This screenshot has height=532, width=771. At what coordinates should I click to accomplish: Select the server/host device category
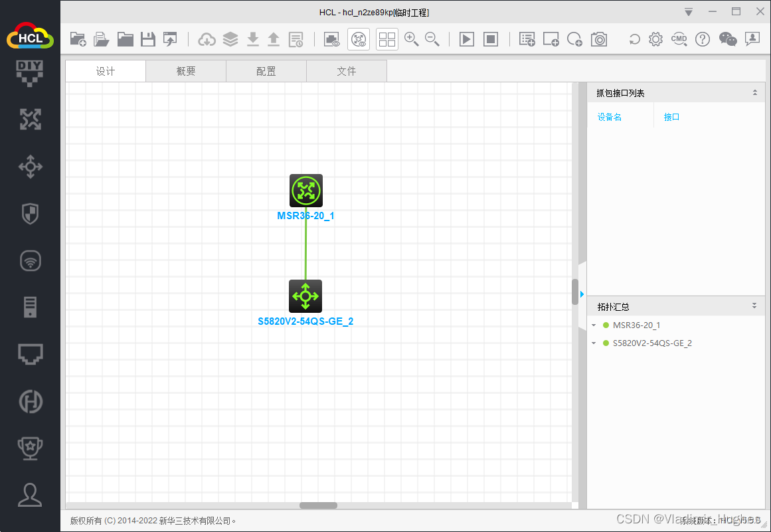(x=30, y=307)
